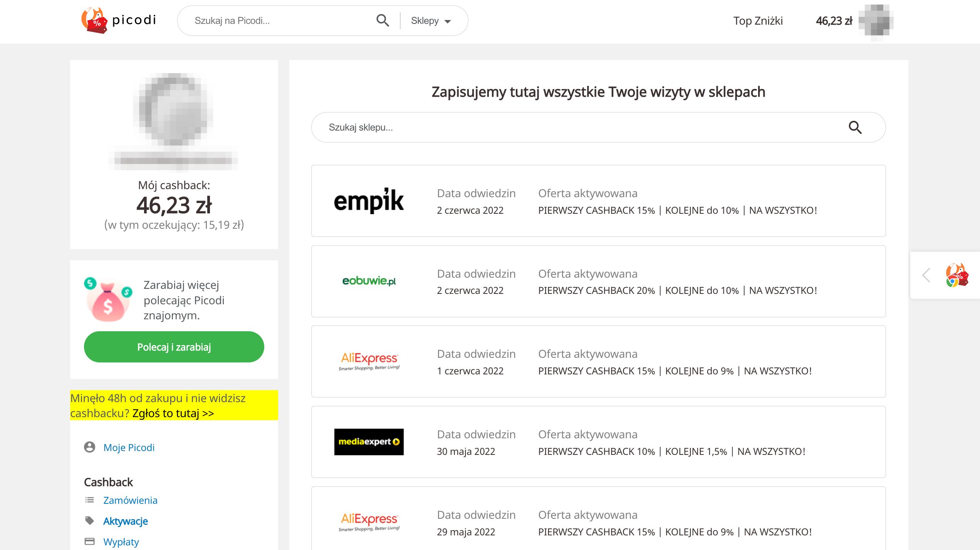Image resolution: width=980 pixels, height=550 pixels.
Task: Click the header search magnifier icon
Action: click(383, 20)
